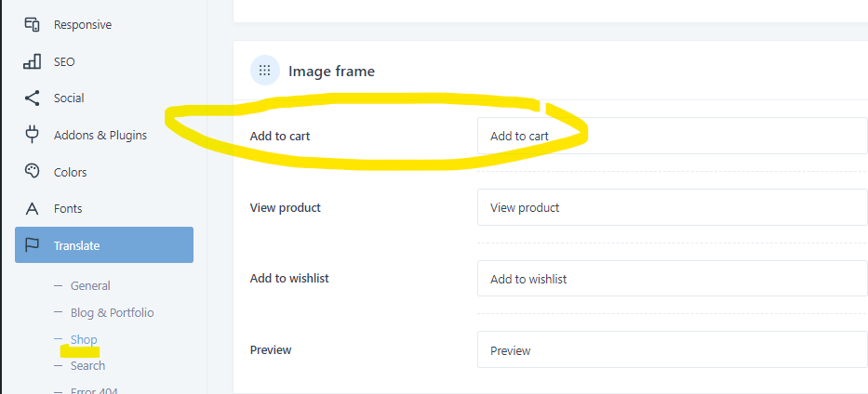Screen dimensions: 868x394
Task: Open the Search translate subsection
Action: (87, 366)
